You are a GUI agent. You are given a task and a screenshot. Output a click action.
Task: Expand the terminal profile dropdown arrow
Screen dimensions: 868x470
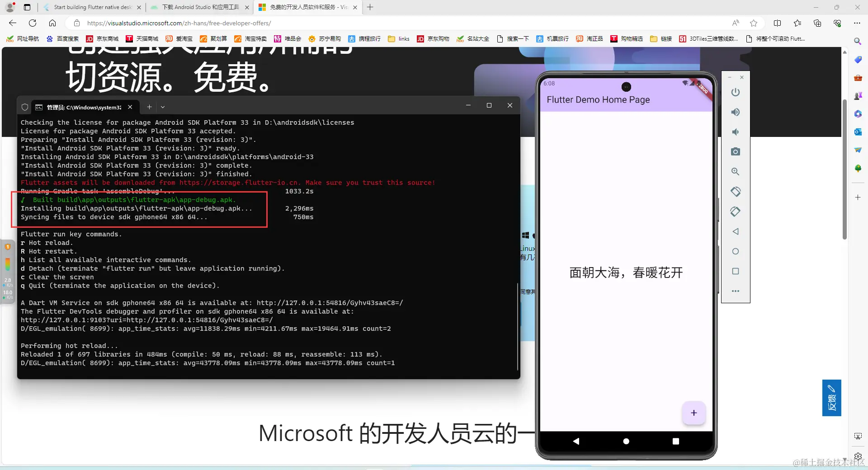pos(163,107)
